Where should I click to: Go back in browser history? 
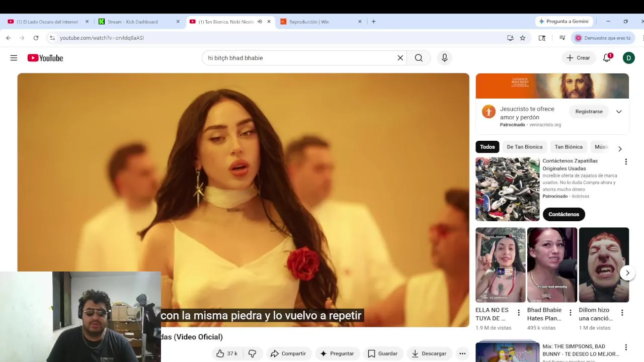9,38
